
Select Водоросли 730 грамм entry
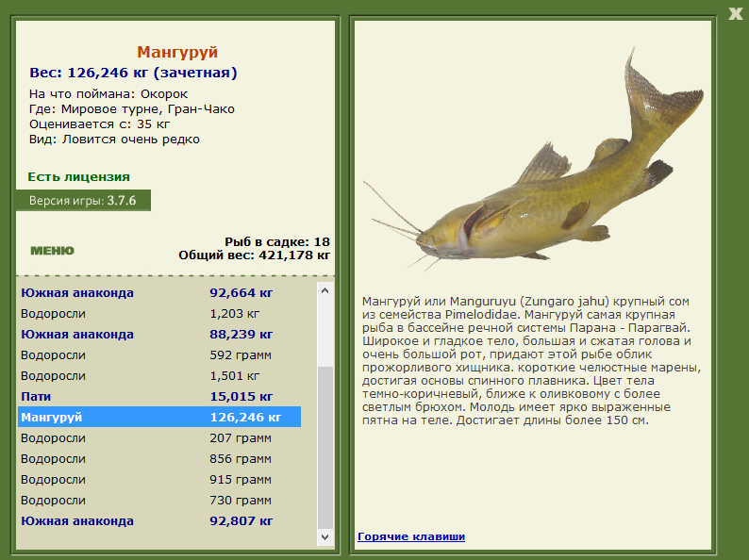point(159,501)
